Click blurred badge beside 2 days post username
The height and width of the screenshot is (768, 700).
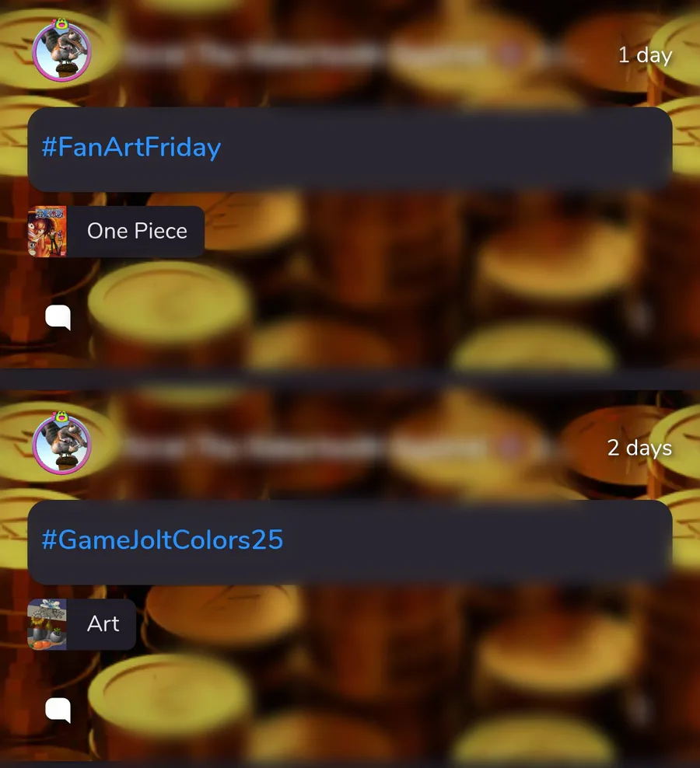[509, 448]
